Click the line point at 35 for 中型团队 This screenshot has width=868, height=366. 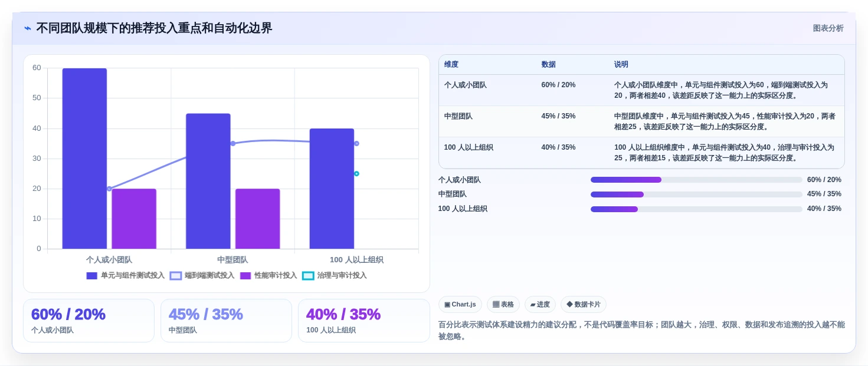coord(233,143)
